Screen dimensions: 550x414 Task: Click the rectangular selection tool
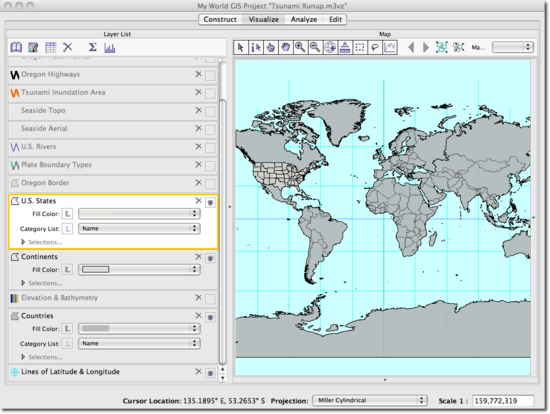(360, 47)
